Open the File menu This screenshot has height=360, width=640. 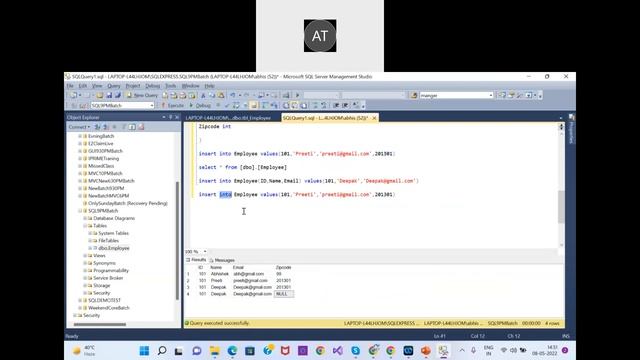70,86
